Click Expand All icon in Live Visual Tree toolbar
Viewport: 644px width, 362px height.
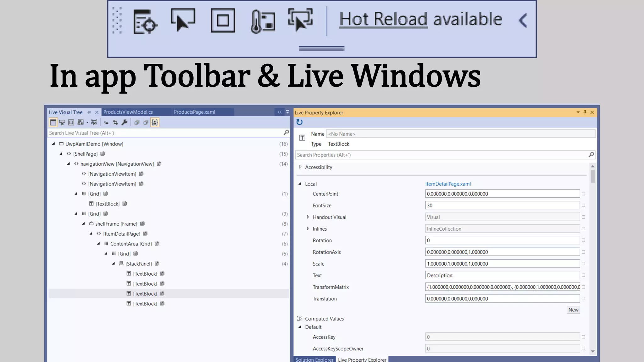137,122
